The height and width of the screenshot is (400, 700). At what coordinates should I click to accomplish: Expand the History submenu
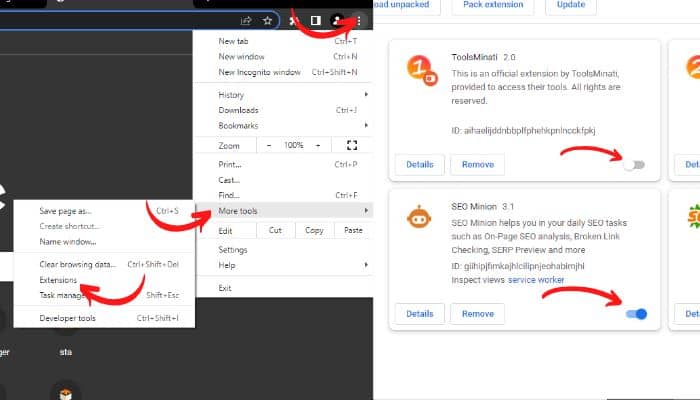tap(283, 95)
